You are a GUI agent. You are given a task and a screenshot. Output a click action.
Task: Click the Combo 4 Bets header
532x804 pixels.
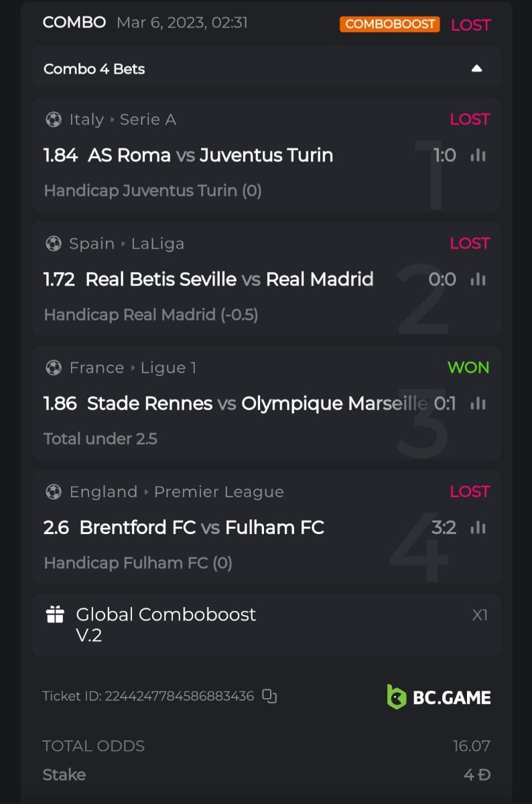pos(94,68)
